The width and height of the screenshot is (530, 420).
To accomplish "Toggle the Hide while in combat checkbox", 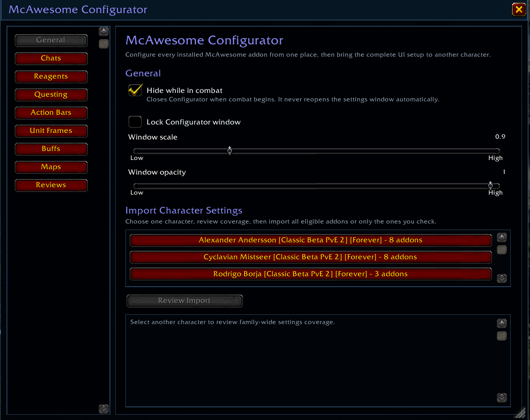I will pos(135,90).
